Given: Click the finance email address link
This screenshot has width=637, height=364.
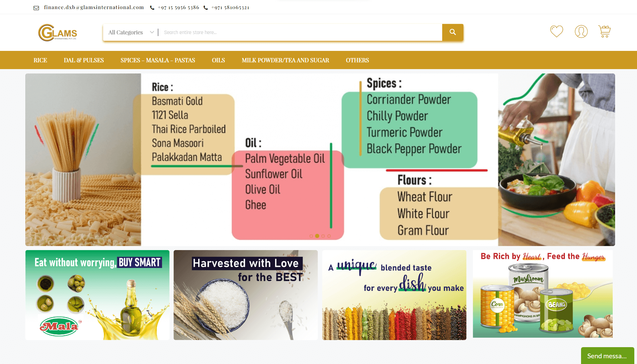Looking at the screenshot, I should click(x=94, y=7).
